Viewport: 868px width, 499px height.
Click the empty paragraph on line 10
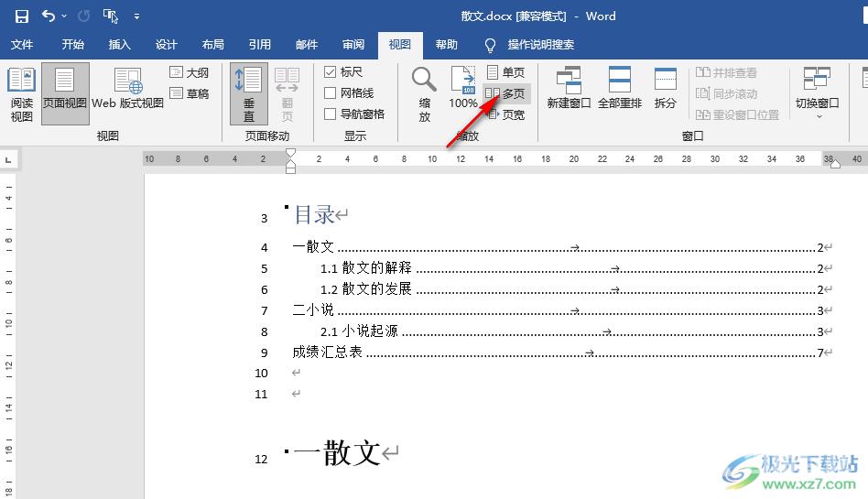296,373
